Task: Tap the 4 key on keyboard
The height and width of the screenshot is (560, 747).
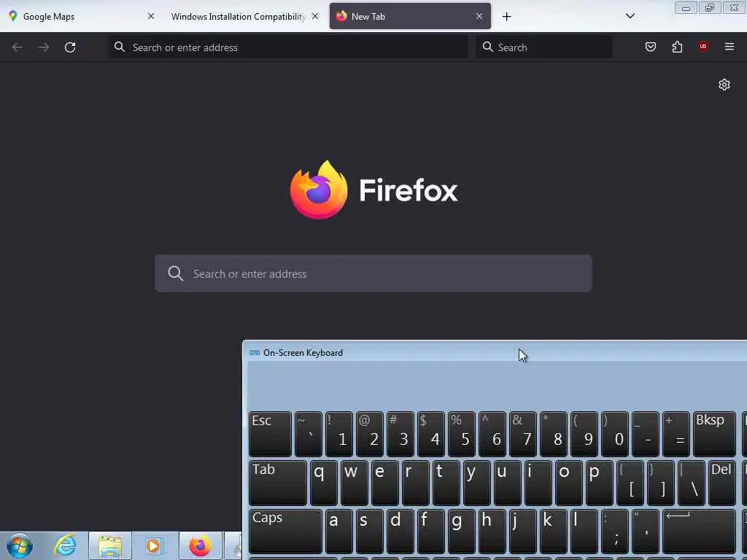Action: pyautogui.click(x=431, y=435)
